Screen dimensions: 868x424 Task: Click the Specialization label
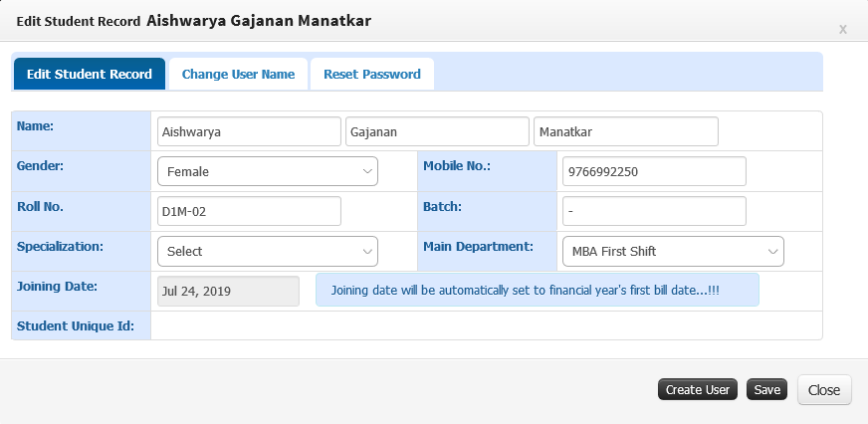pos(60,246)
